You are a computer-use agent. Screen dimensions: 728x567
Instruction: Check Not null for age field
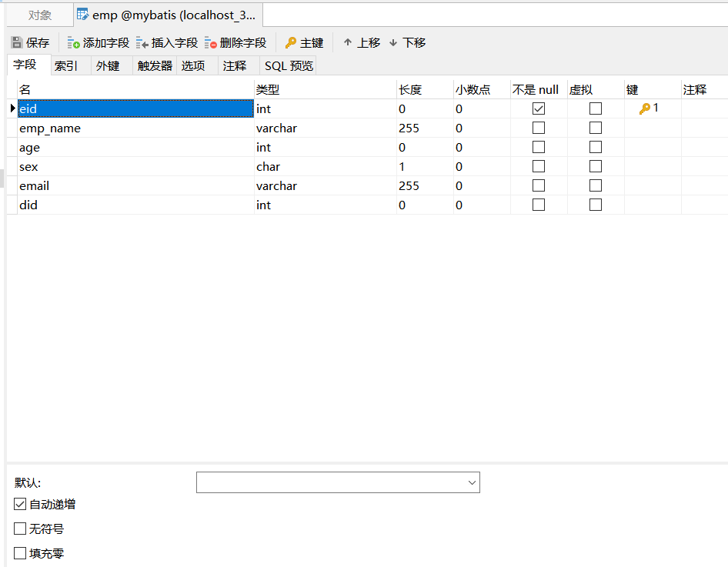point(539,147)
